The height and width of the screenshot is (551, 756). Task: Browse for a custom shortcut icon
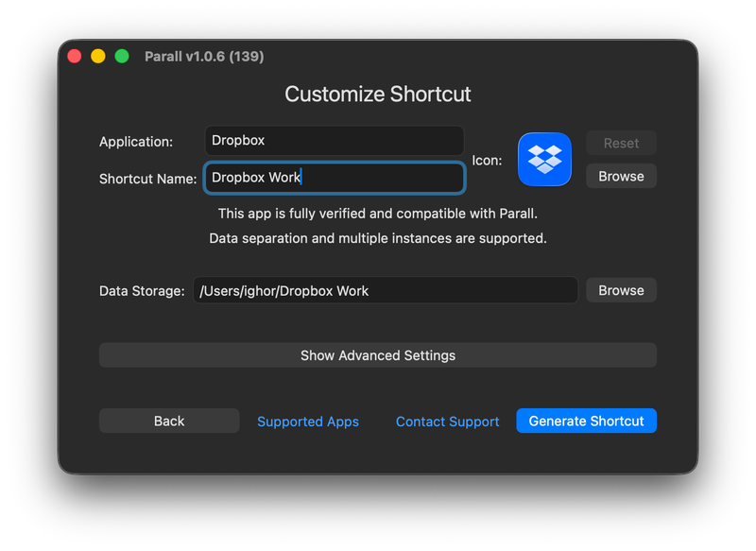(x=621, y=176)
